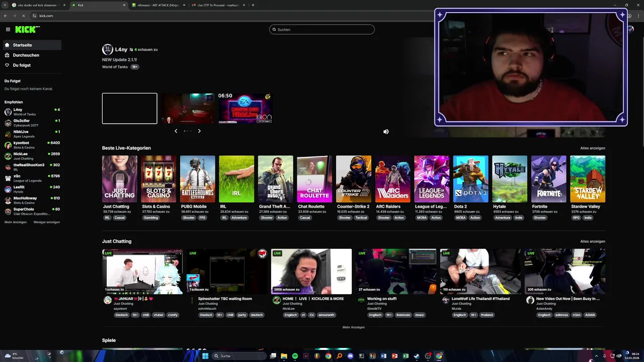Viewport: 644px width, 362px height.
Task: Open Working on stuff stream title
Action: [382, 299]
